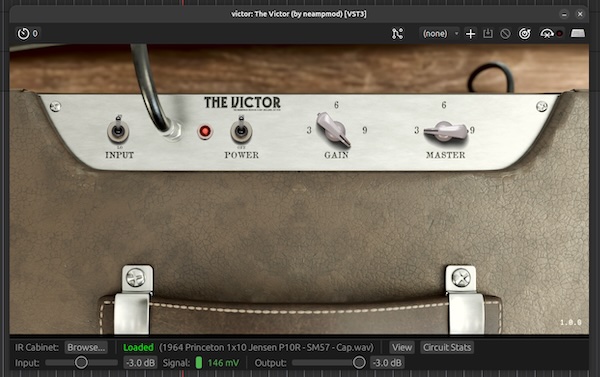Flip the POWER toggle switch
This screenshot has width=600, height=377.
(241, 129)
